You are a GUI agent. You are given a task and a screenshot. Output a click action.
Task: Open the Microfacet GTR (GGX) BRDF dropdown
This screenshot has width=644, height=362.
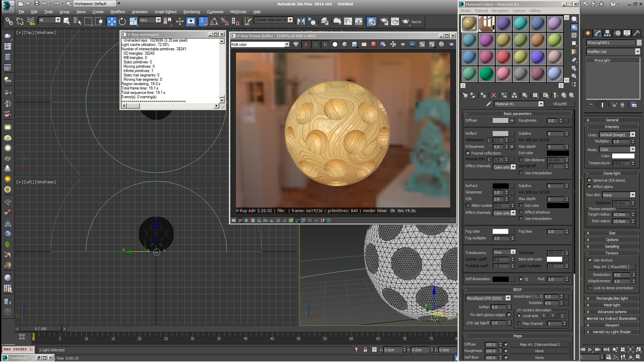pyautogui.click(x=488, y=298)
